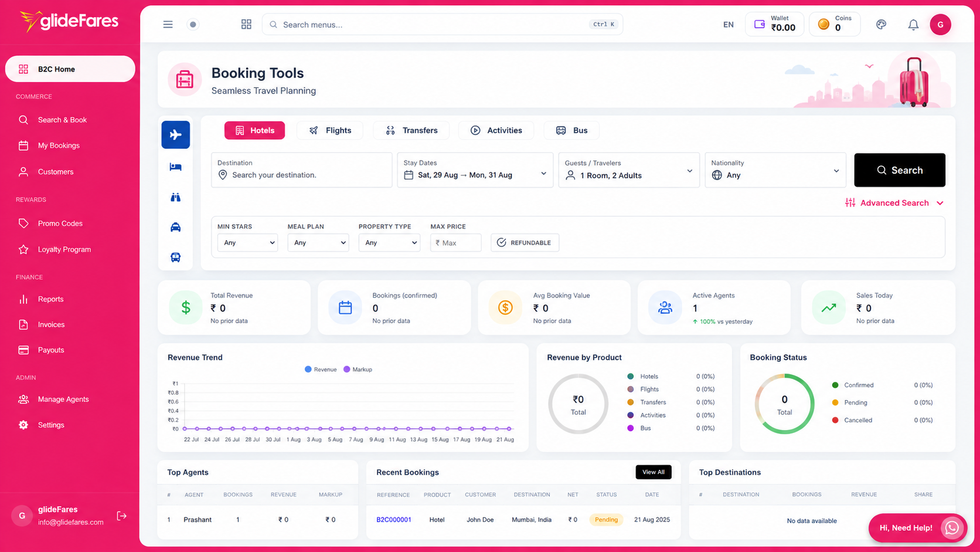Collapse the Advanced Search section
This screenshot has width=980, height=552.
click(x=894, y=203)
